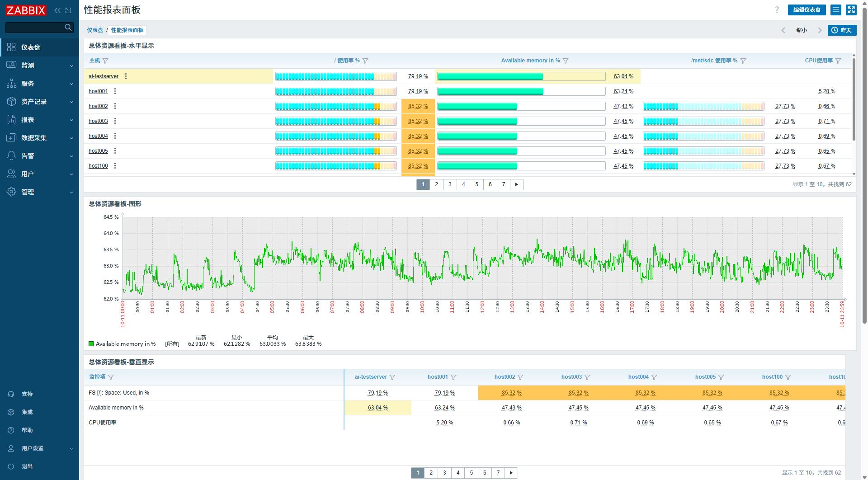Open the host002 host link

[x=98, y=106]
